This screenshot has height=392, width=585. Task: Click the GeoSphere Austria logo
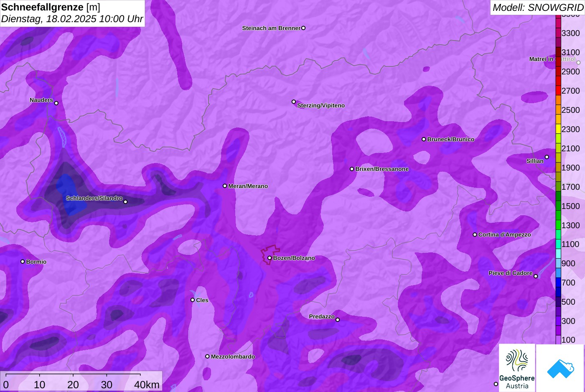click(x=517, y=368)
